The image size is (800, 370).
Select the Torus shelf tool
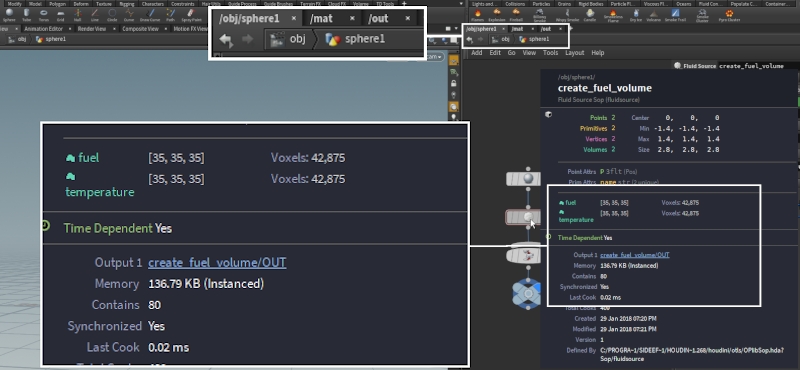pyautogui.click(x=43, y=15)
